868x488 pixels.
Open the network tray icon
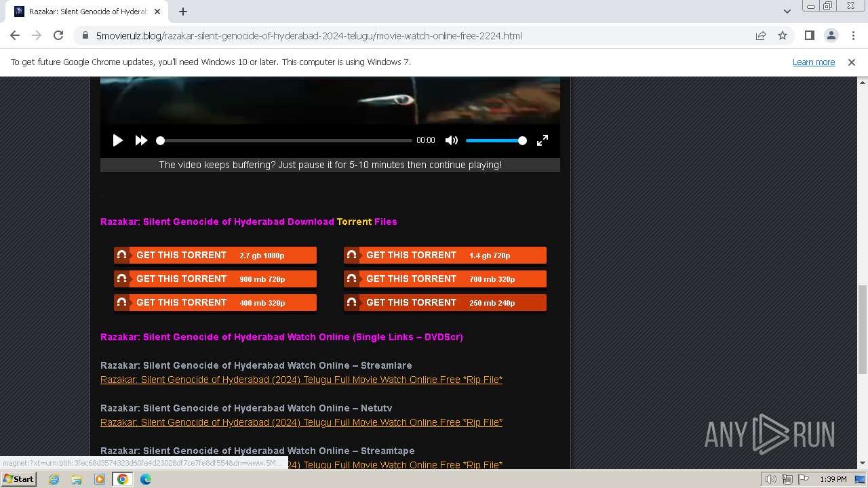point(787,479)
